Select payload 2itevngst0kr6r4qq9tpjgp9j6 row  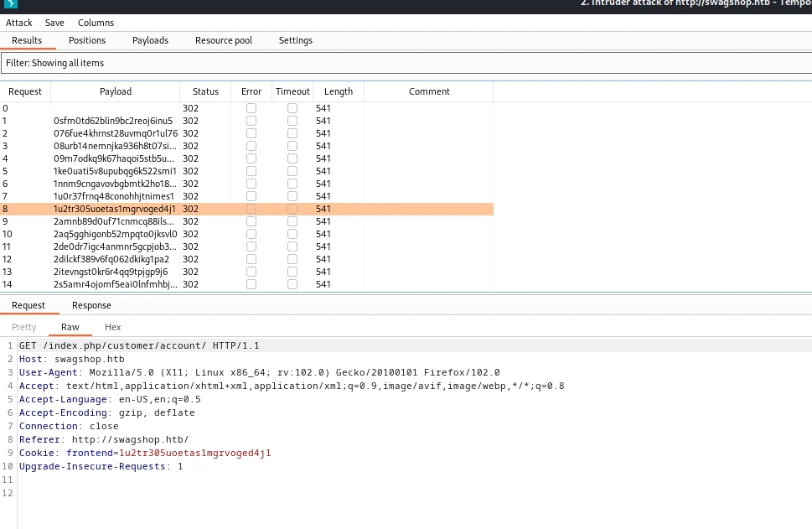(246, 272)
